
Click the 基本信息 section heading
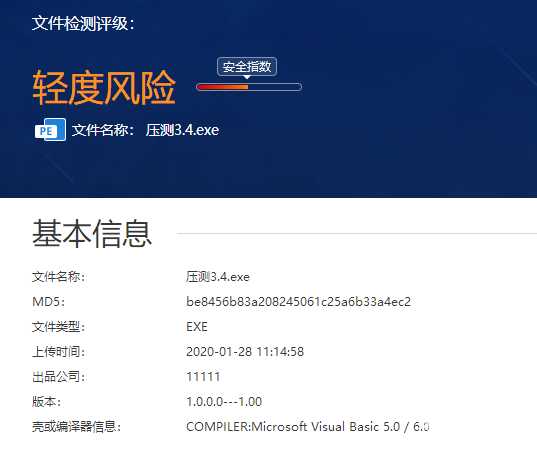pos(92,234)
